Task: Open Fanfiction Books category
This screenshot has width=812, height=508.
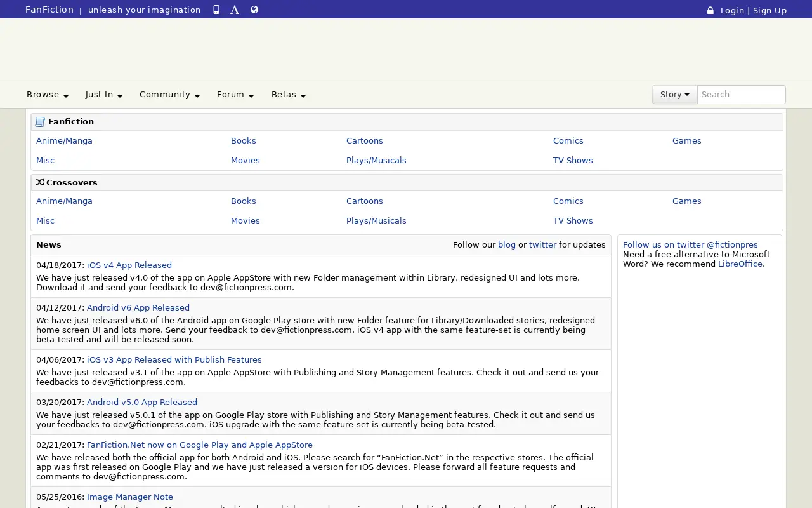Action: coord(244,141)
